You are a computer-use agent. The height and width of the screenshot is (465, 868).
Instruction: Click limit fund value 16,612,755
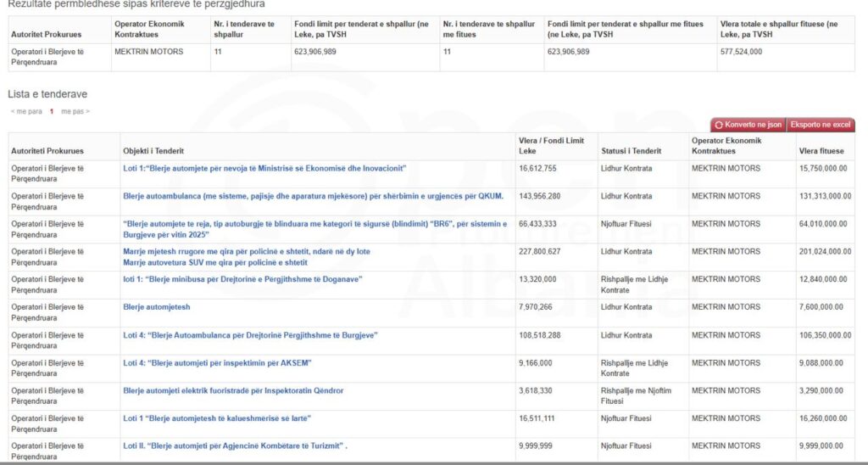pyautogui.click(x=537, y=168)
